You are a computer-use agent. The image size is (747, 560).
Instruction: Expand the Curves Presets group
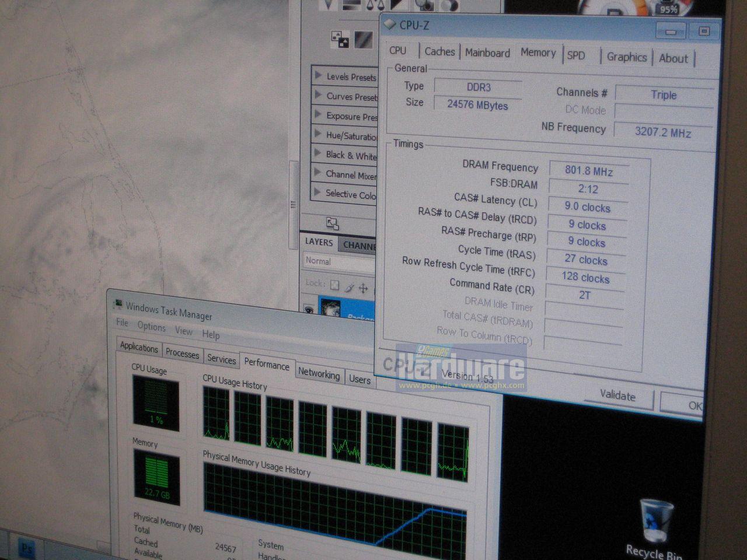[x=319, y=94]
